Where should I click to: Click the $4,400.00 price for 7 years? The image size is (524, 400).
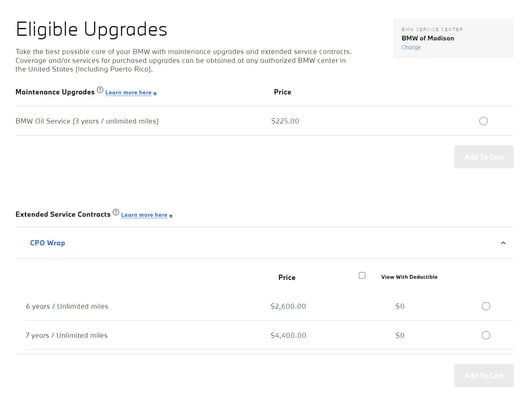click(288, 335)
